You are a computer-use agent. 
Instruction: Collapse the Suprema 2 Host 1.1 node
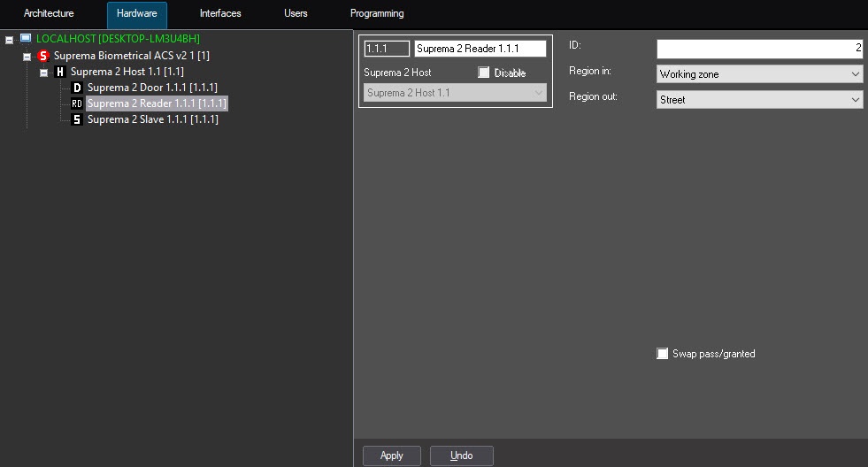pyautogui.click(x=43, y=73)
